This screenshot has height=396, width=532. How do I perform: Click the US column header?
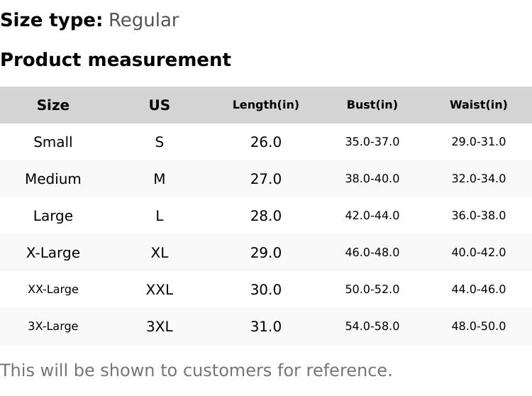pyautogui.click(x=160, y=105)
